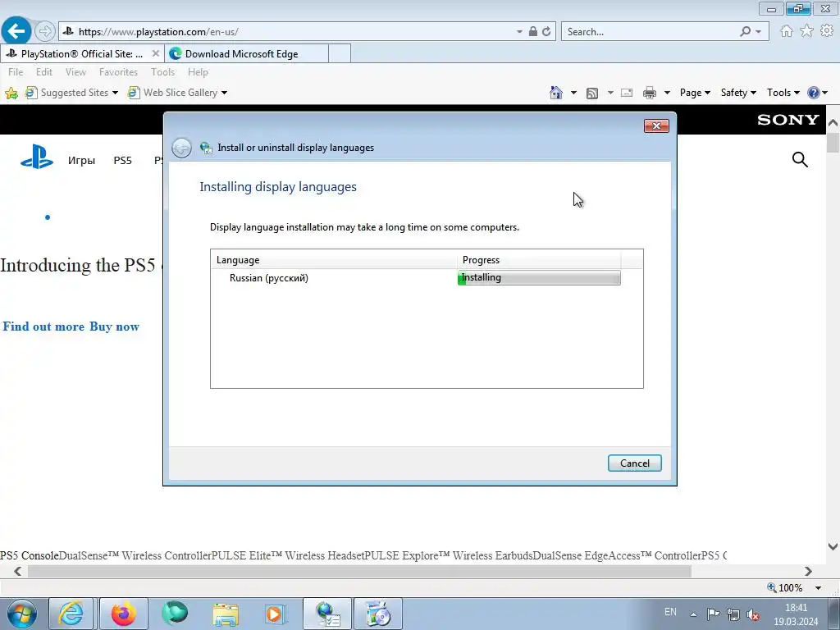Click the search magnifier in Search box
The height and width of the screenshot is (630, 840).
coord(745,32)
